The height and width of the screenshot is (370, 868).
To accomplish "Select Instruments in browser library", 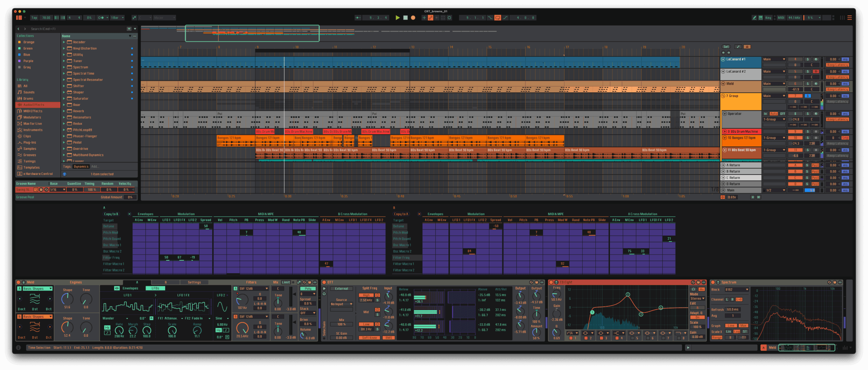I will click(x=33, y=130).
